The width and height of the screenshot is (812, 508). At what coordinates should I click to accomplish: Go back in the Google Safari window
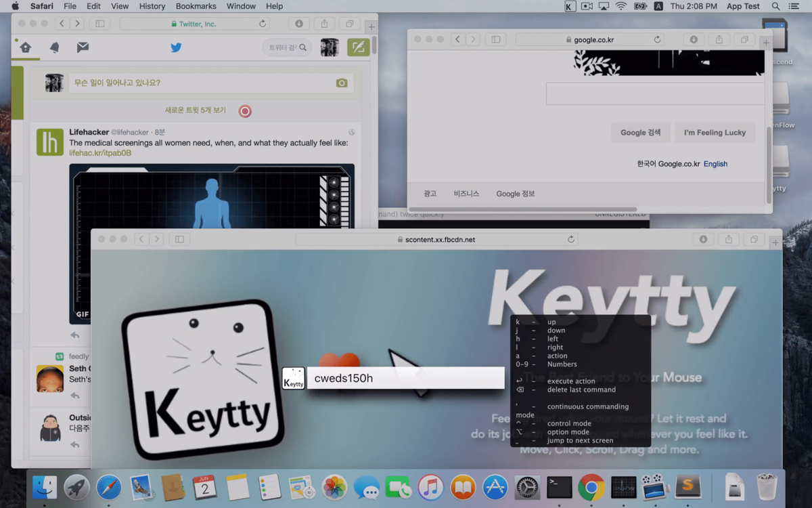click(457, 39)
